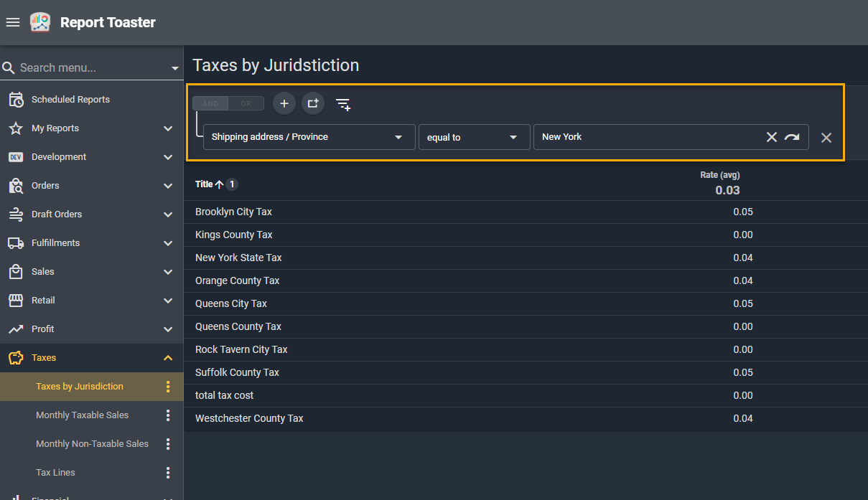Click the redo arrow in value field
868x500 pixels.
[792, 137]
